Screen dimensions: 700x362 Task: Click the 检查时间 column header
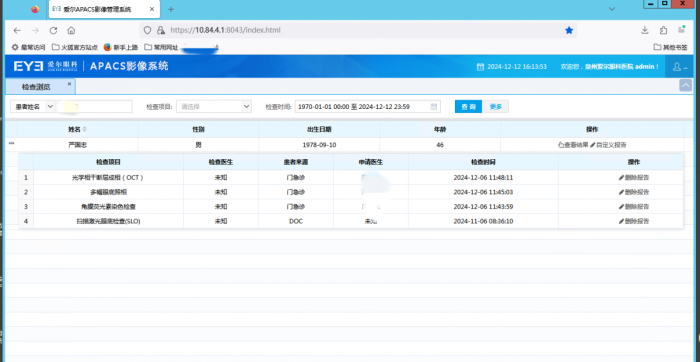pyautogui.click(x=483, y=162)
